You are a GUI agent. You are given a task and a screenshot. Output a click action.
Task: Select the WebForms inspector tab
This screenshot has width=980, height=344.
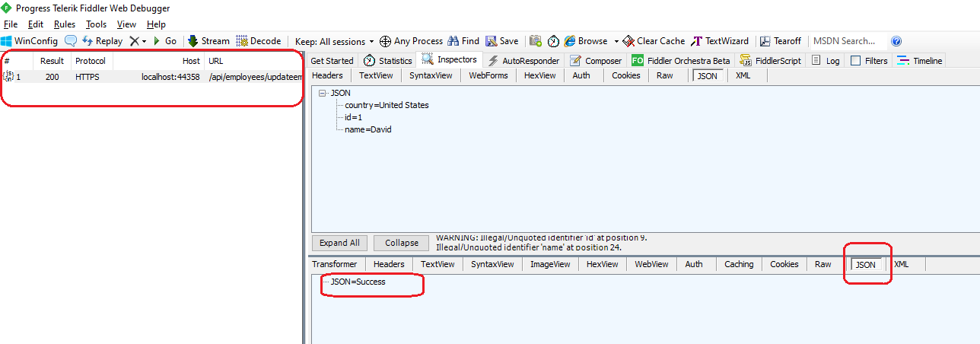point(490,75)
